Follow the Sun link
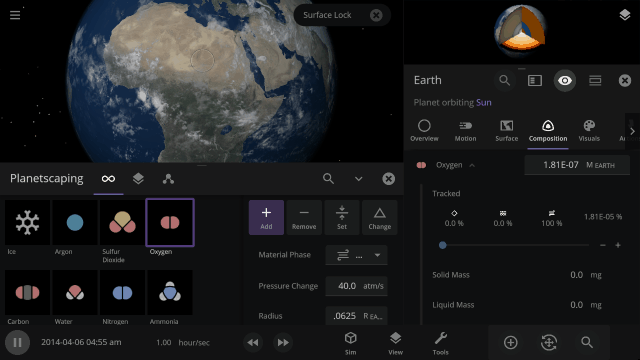The width and height of the screenshot is (640, 360). [484, 102]
